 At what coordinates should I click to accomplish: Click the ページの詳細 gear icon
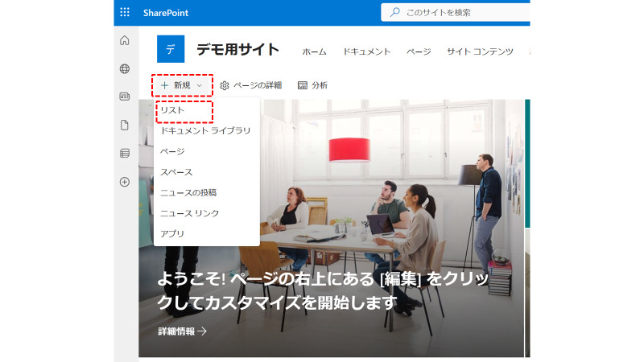coord(225,85)
